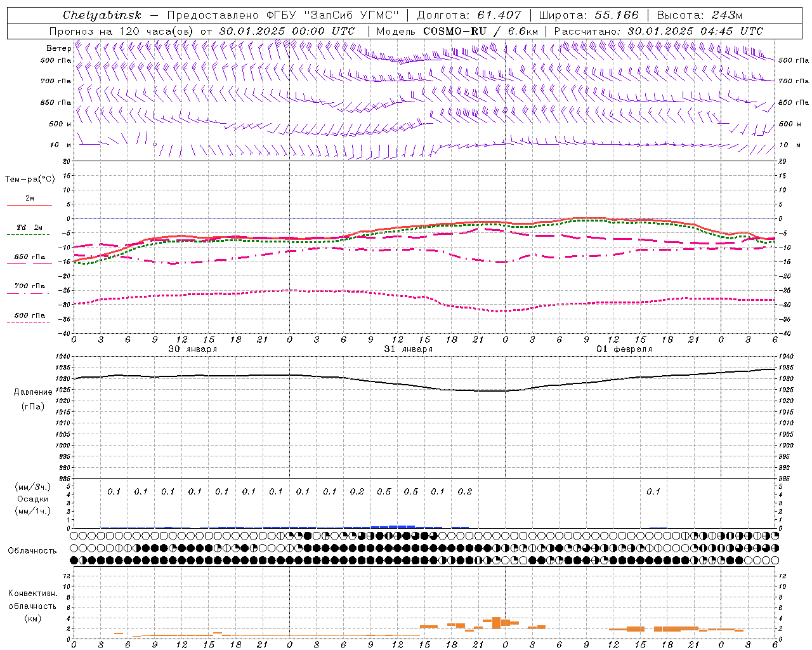
Task: Click the 01 февраля date label
Action: point(624,349)
